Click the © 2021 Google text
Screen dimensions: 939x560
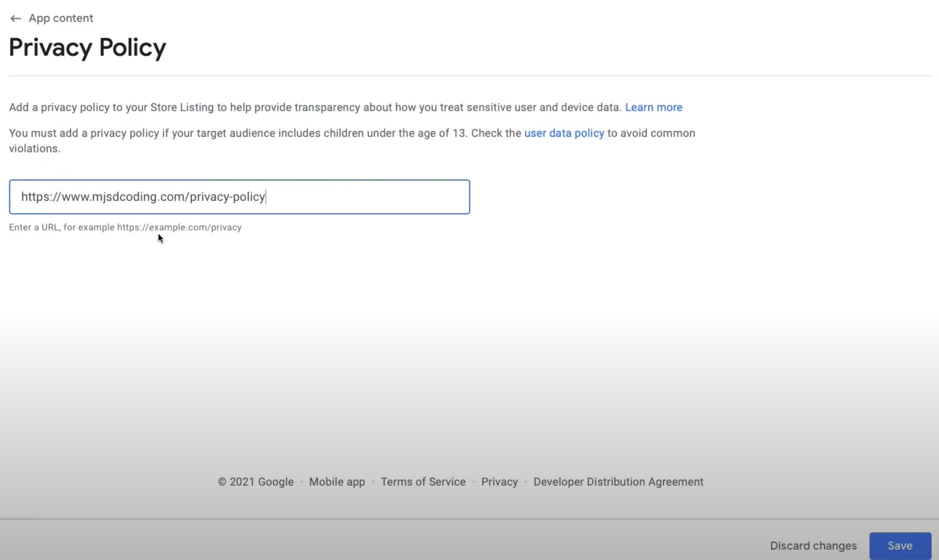point(255,482)
